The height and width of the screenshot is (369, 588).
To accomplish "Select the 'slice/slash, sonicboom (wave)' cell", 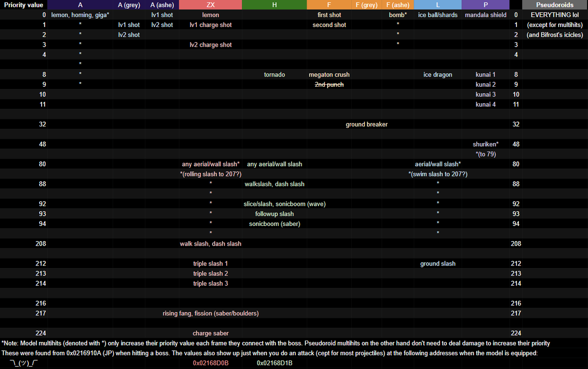I will 285,204.
